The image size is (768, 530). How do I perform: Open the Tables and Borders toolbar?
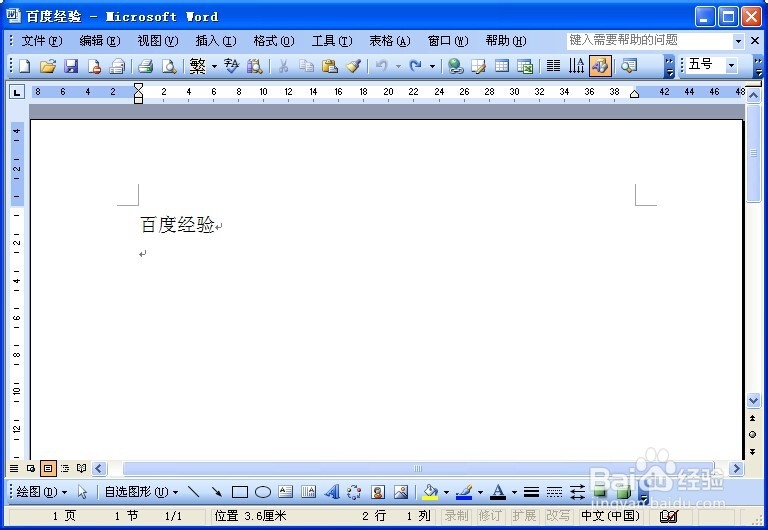point(478,66)
